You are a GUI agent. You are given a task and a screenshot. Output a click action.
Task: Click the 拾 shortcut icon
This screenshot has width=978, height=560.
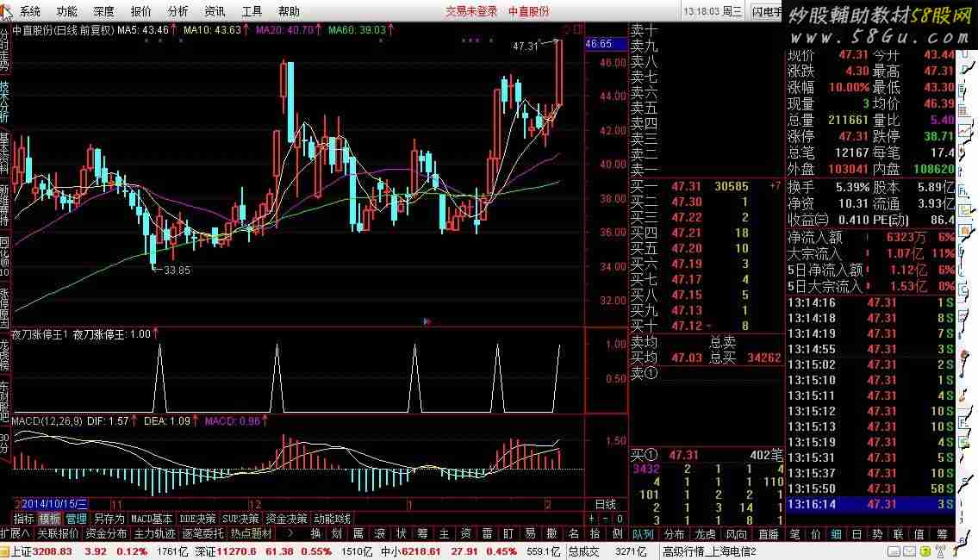pos(595,534)
